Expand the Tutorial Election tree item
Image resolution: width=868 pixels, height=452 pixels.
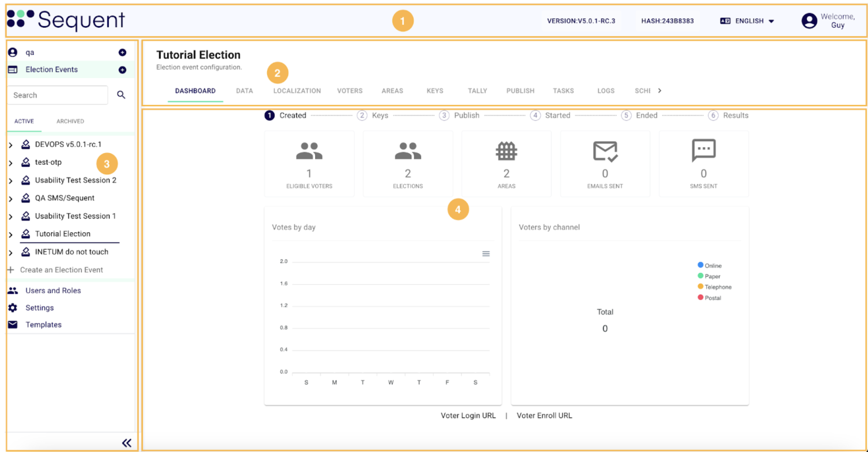click(10, 234)
